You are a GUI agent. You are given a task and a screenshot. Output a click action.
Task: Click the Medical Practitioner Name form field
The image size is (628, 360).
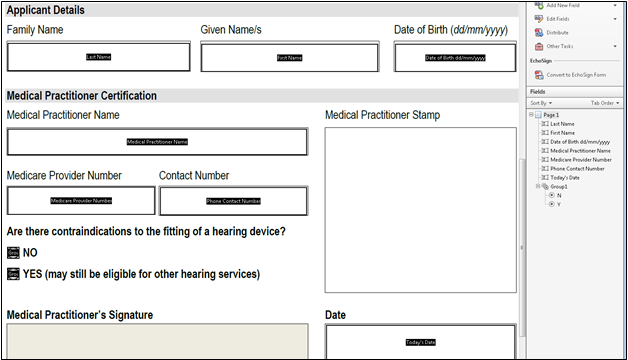click(x=157, y=142)
